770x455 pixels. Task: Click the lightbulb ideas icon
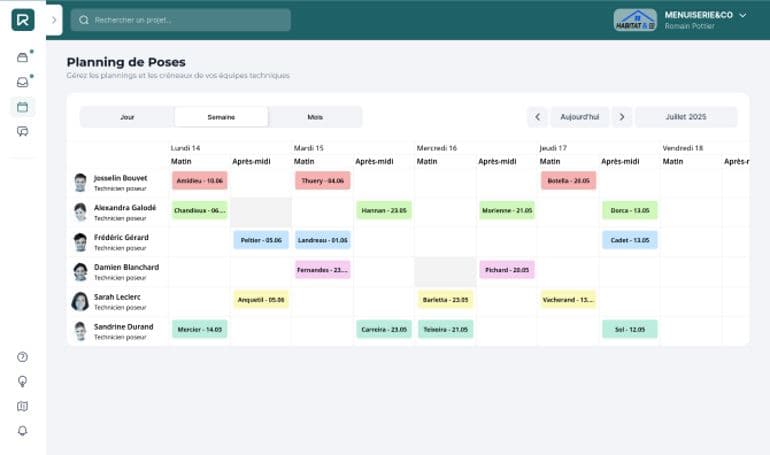(x=22, y=381)
